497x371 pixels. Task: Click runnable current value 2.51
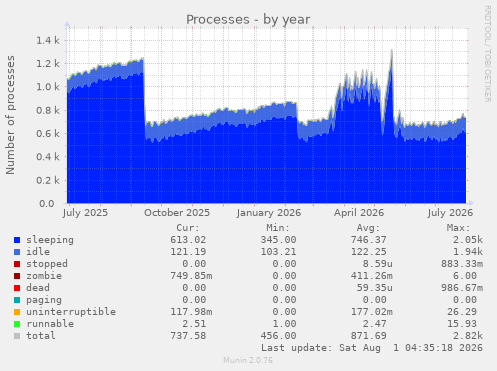(x=194, y=324)
